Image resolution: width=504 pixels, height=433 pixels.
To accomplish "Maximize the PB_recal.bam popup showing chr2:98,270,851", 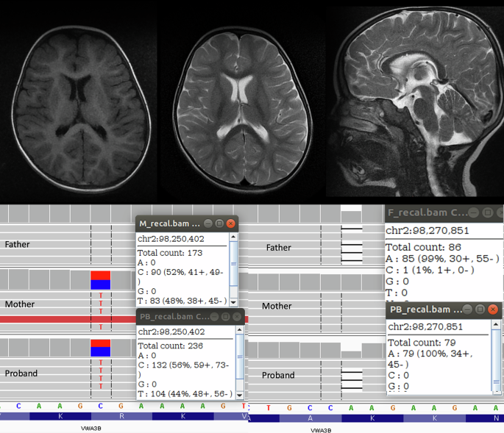I will (480, 309).
